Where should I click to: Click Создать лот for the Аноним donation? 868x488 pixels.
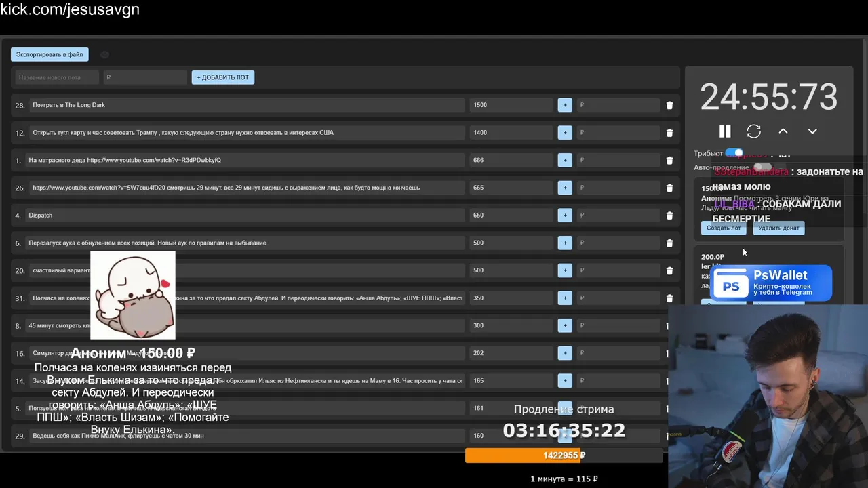[724, 228]
